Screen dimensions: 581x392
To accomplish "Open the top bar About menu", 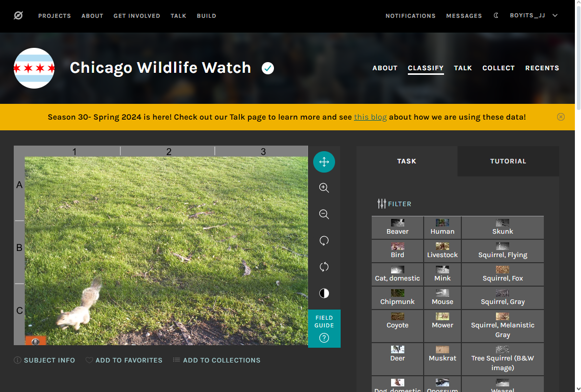I will coord(92,16).
